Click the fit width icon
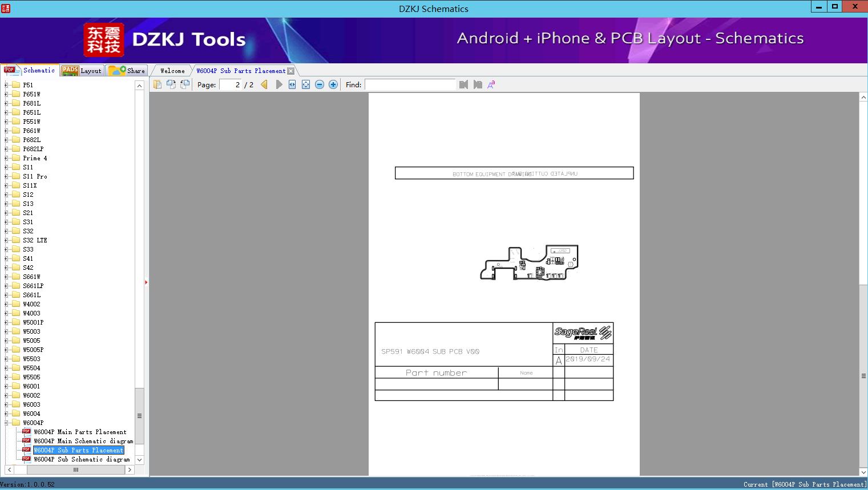The width and height of the screenshot is (868, 490). (x=292, y=84)
